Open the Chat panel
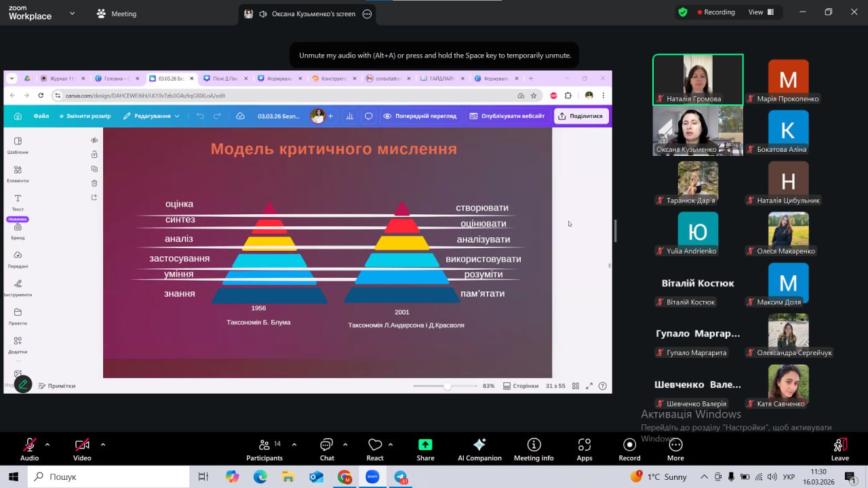The width and height of the screenshot is (868, 488). coord(327,449)
